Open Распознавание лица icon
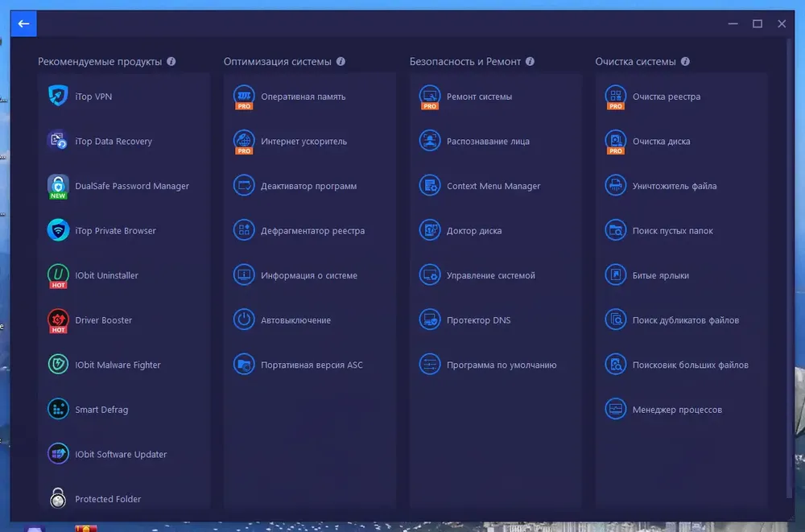 (430, 141)
